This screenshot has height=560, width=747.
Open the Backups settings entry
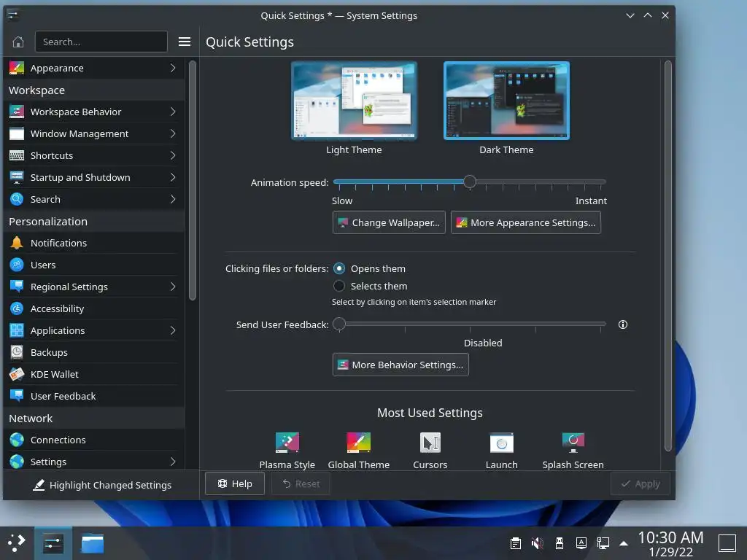click(x=94, y=352)
